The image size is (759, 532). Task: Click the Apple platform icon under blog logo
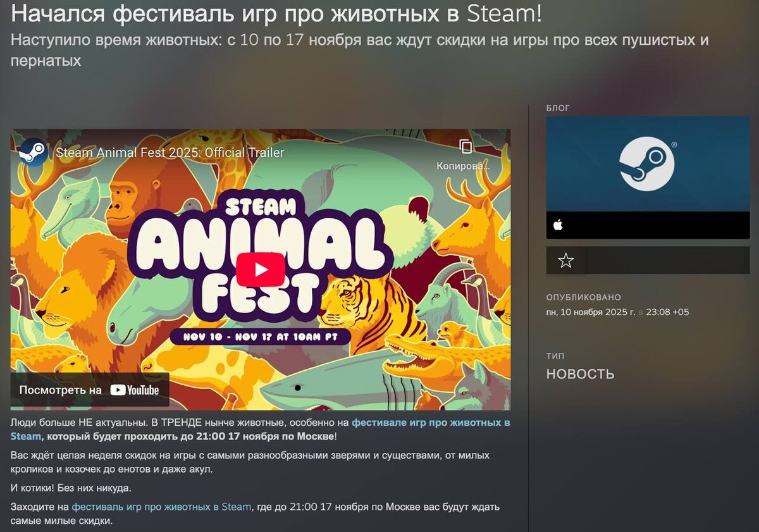tap(558, 225)
